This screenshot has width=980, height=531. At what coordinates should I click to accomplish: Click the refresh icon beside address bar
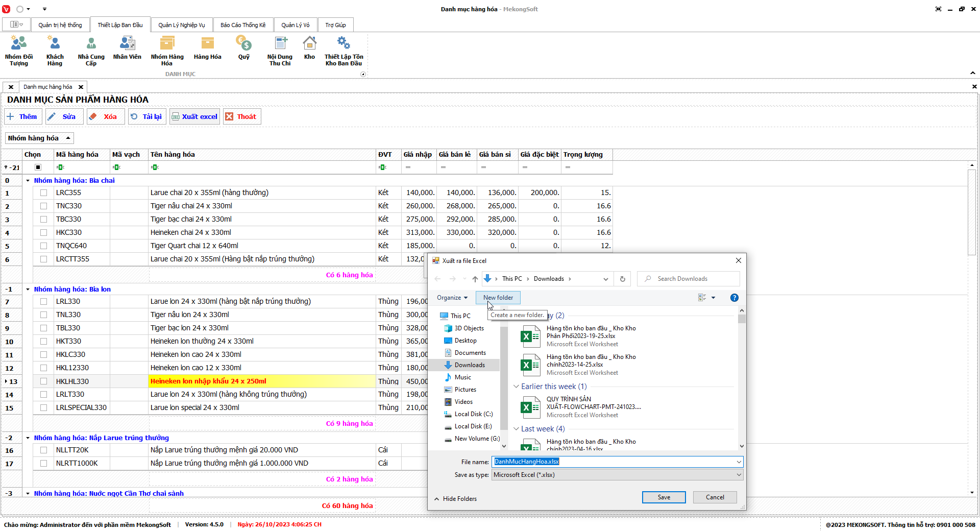[x=622, y=279]
